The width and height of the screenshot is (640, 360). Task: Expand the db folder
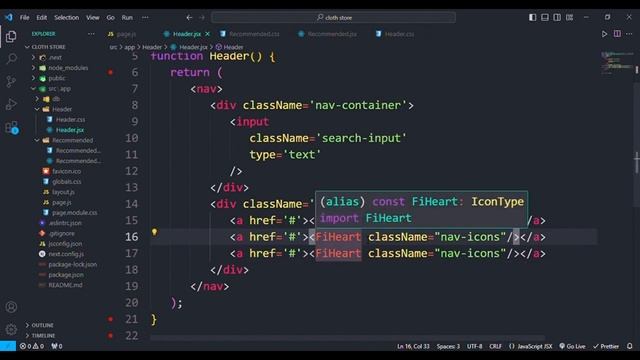(x=37, y=99)
